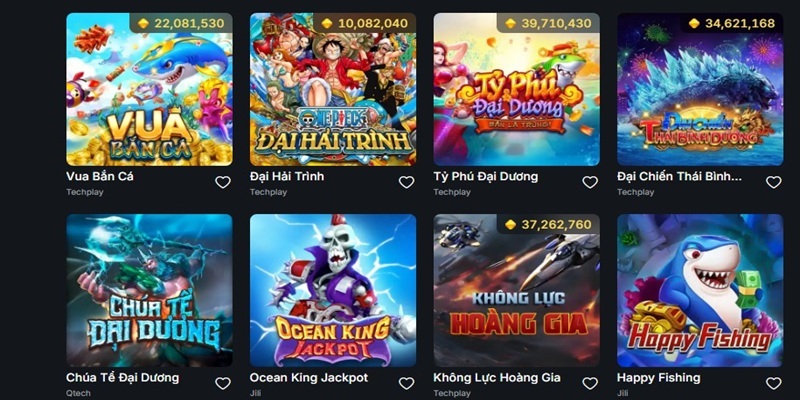Select the Godzilla Thái Bình Dương thumbnail
Screen dimensions: 800x400
701,89
